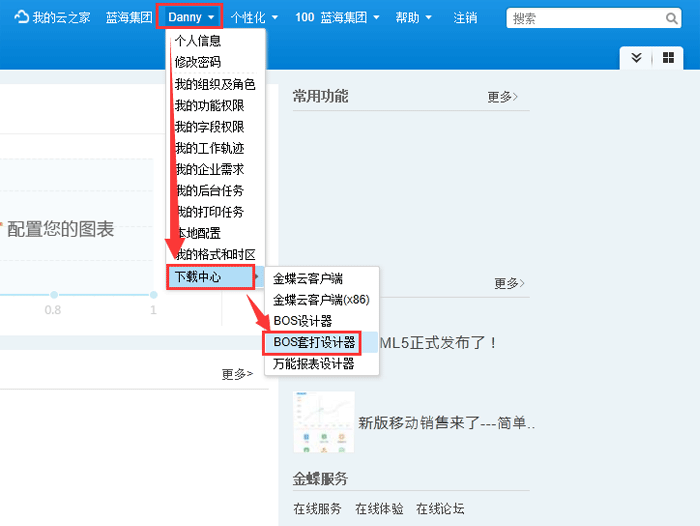Screen dimensions: 700x526
Task: Open the grid layout icon
Action: (x=668, y=58)
